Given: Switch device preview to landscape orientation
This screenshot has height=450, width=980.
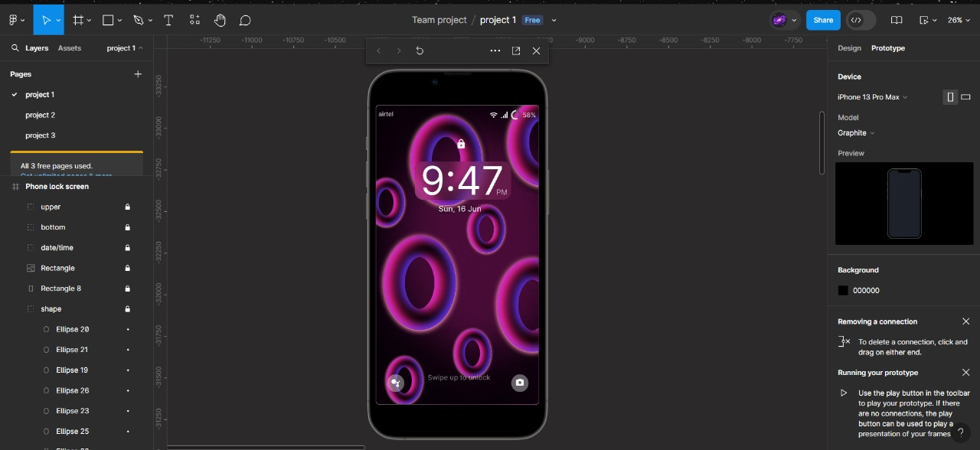Looking at the screenshot, I should pos(965,97).
